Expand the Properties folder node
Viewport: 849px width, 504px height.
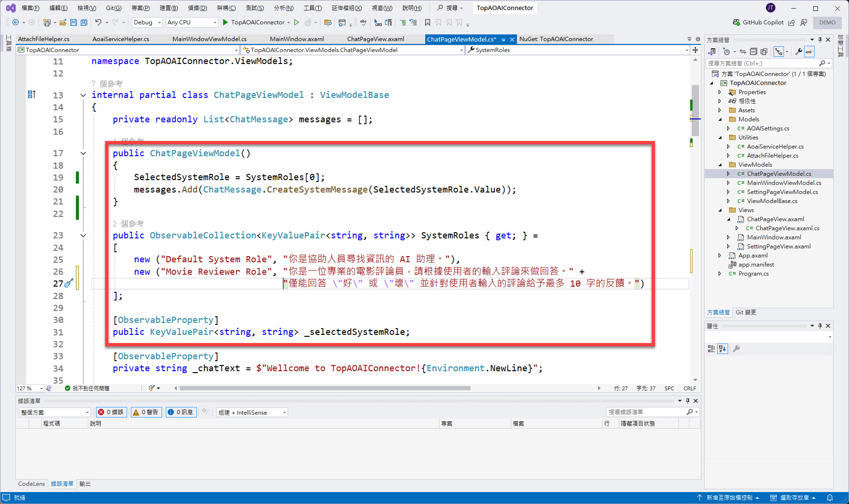coord(720,92)
